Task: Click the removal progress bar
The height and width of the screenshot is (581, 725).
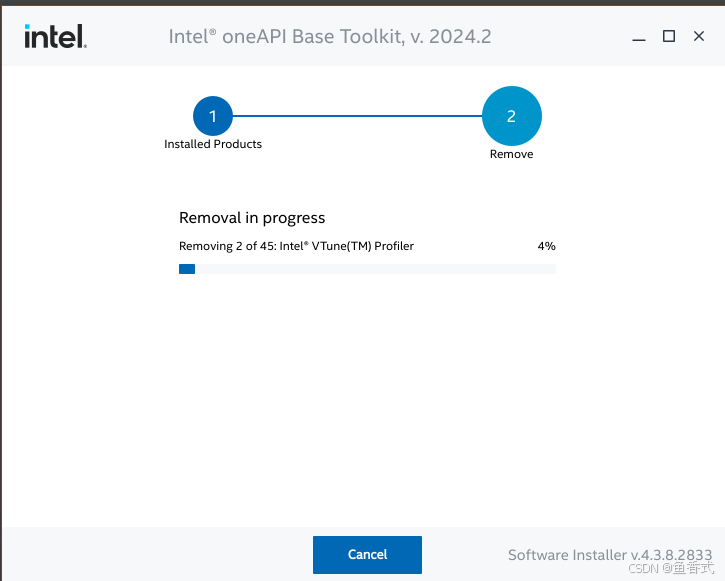Action: (x=367, y=269)
